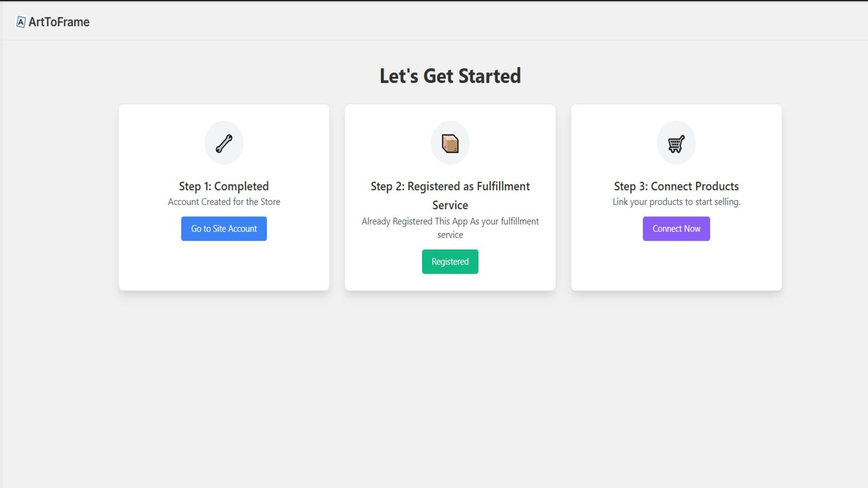Click the Account Created for the Store text
Viewport: 868px width, 488px height.
(224, 202)
